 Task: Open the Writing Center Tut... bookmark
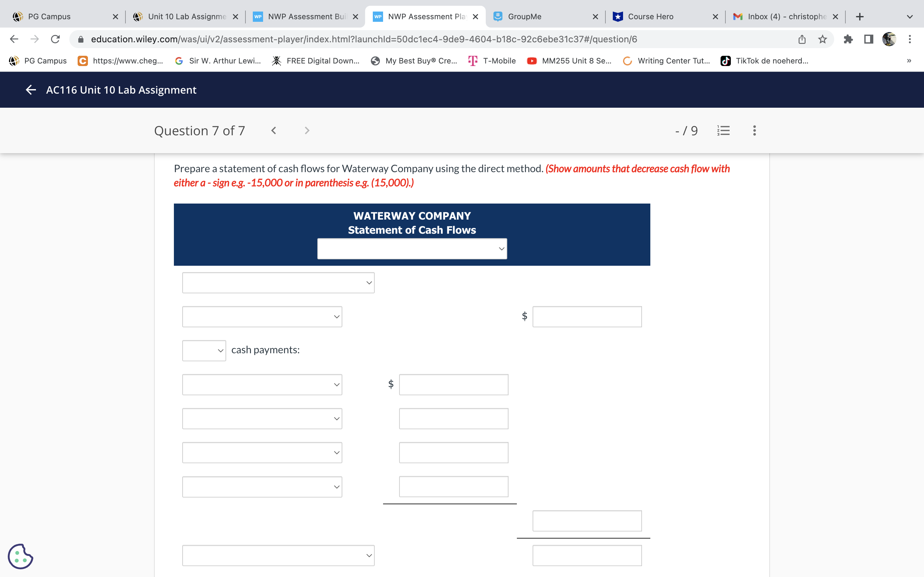coord(667,61)
